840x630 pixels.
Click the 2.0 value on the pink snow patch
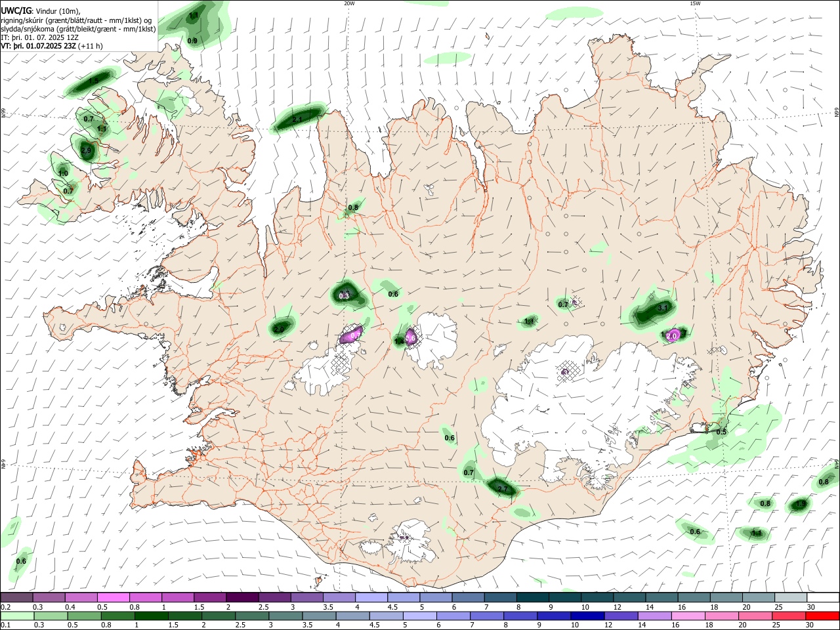coord(671,335)
